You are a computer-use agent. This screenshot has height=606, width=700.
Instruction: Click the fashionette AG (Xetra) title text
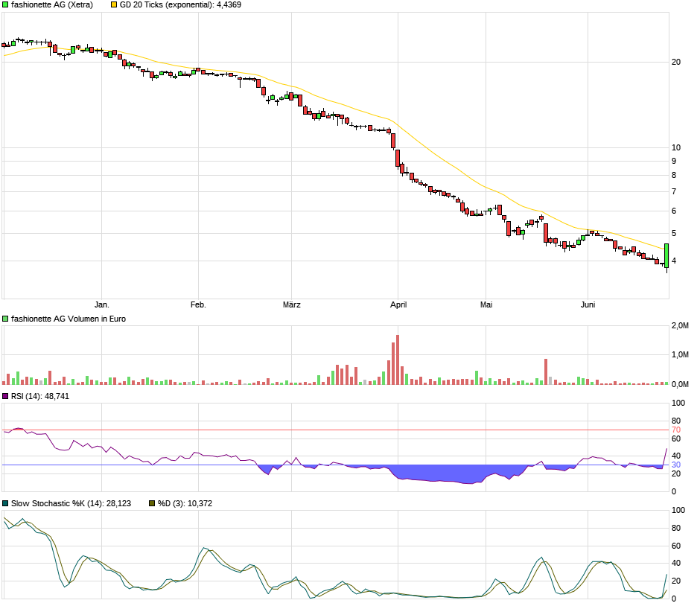click(x=52, y=6)
